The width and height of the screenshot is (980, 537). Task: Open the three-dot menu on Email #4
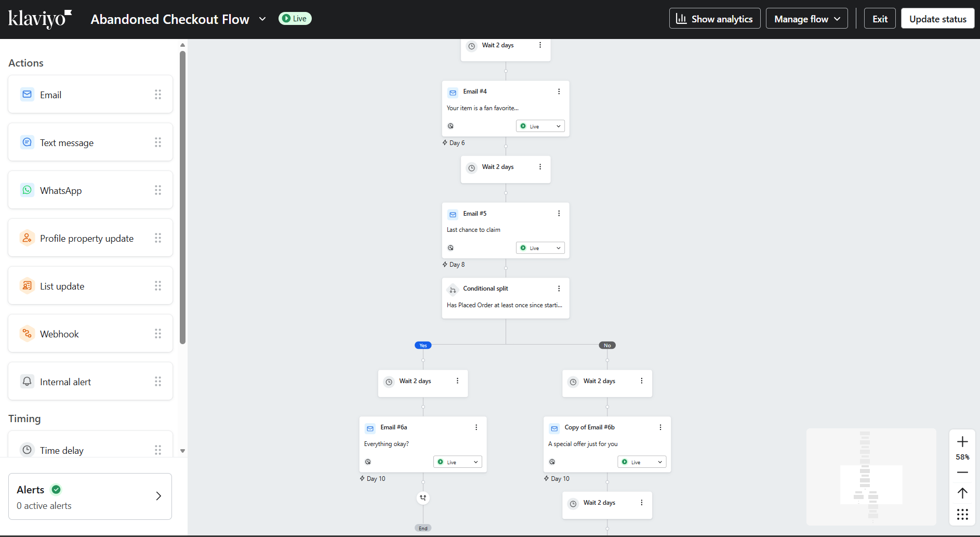tap(559, 91)
